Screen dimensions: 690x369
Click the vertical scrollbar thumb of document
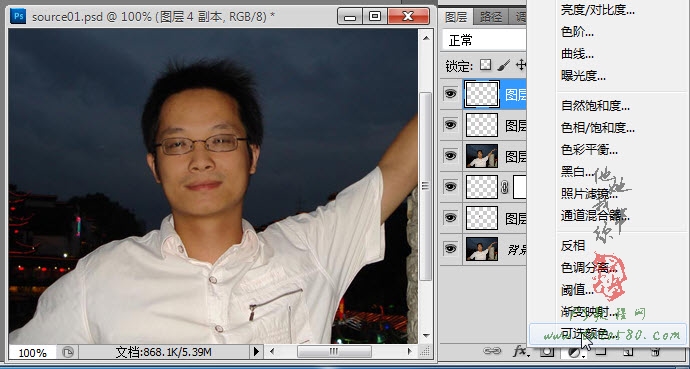(x=426, y=186)
